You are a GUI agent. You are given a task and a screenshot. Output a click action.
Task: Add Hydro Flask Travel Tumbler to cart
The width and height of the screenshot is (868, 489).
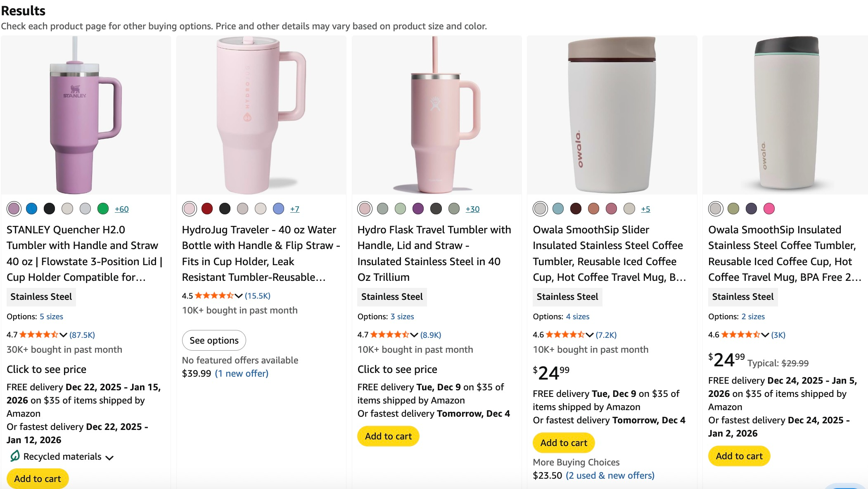pyautogui.click(x=388, y=436)
